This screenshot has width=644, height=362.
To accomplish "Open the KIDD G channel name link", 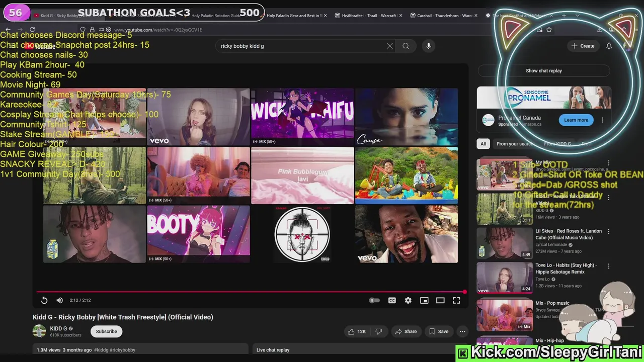I will coord(58,328).
